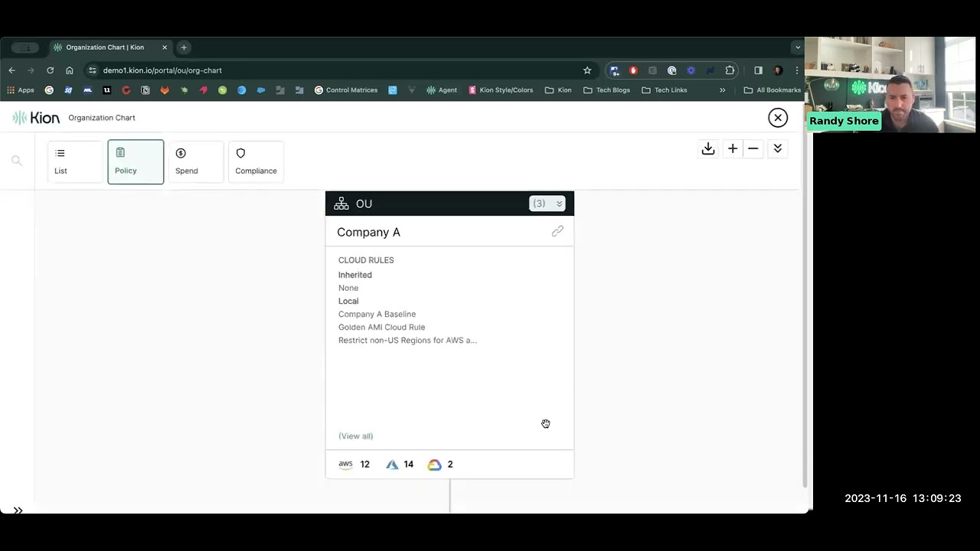Open the GitLab fox bookmark icon
The image size is (980, 551).
click(x=165, y=90)
